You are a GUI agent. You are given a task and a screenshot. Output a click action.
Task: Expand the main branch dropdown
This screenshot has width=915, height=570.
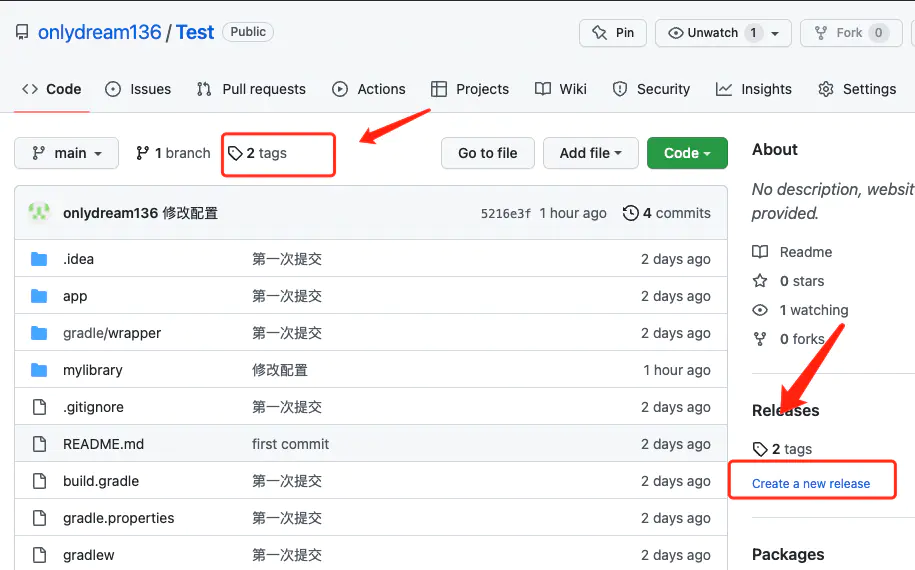[67, 153]
